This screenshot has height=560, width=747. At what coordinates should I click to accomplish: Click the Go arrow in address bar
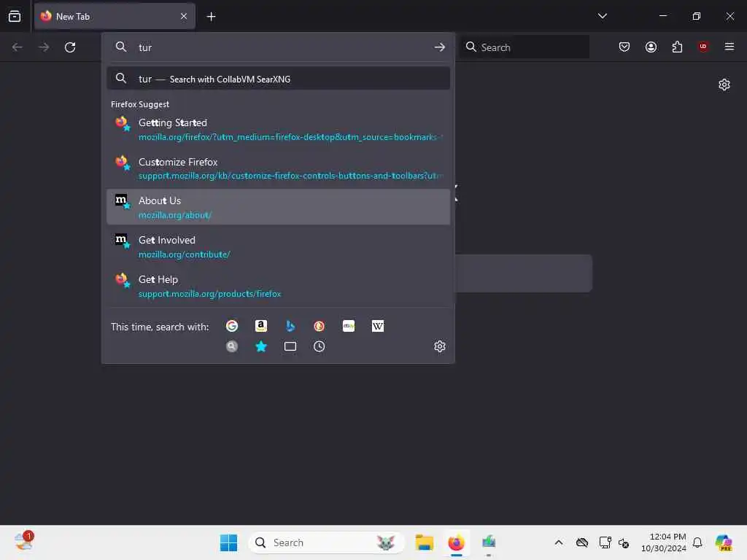pyautogui.click(x=440, y=47)
